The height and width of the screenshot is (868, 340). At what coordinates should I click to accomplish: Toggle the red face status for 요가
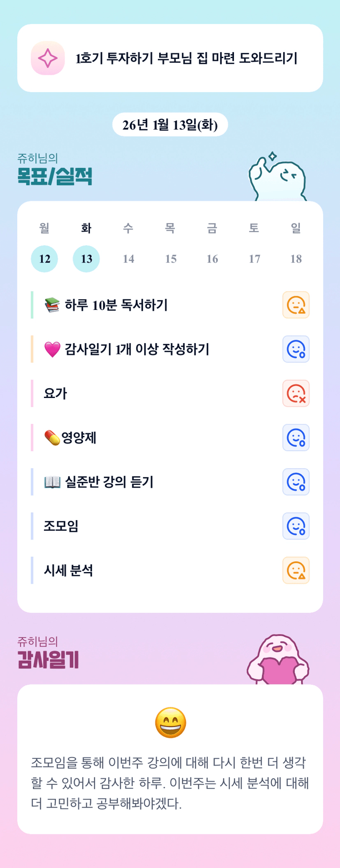[296, 393]
